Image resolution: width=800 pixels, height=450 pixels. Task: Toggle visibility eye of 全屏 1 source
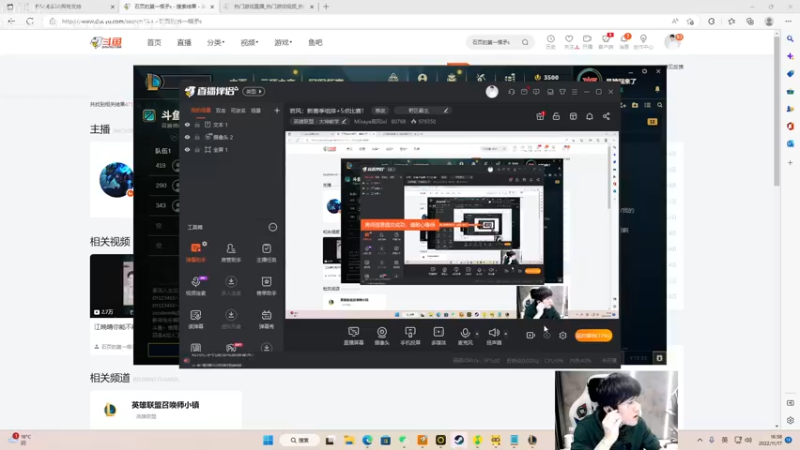187,149
